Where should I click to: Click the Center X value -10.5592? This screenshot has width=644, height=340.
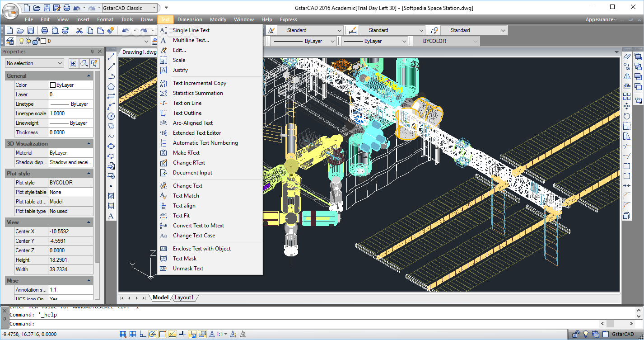(71, 231)
